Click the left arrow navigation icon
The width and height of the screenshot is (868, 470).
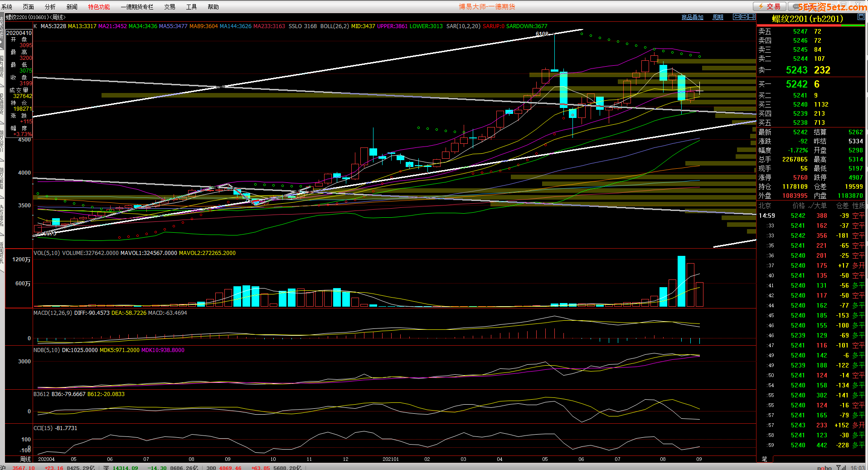point(737,17)
